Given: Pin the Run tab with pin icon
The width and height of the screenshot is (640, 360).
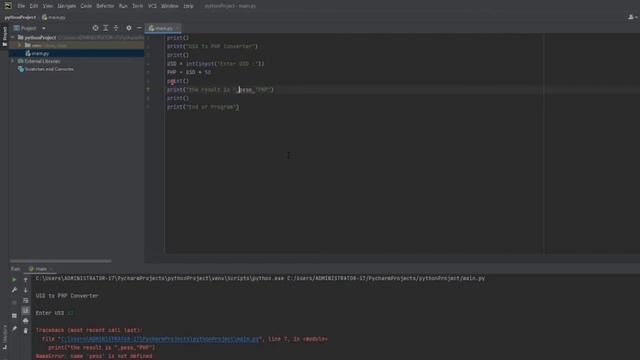Looking at the screenshot, I should pyautogui.click(x=14, y=329).
